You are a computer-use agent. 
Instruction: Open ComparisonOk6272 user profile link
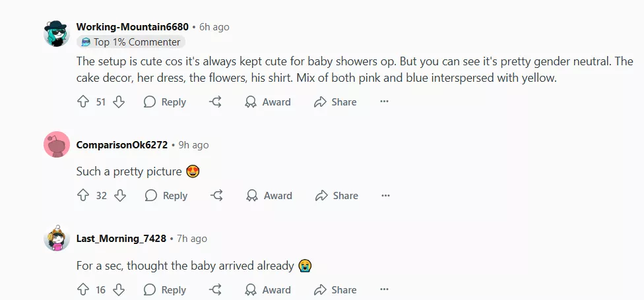click(122, 145)
